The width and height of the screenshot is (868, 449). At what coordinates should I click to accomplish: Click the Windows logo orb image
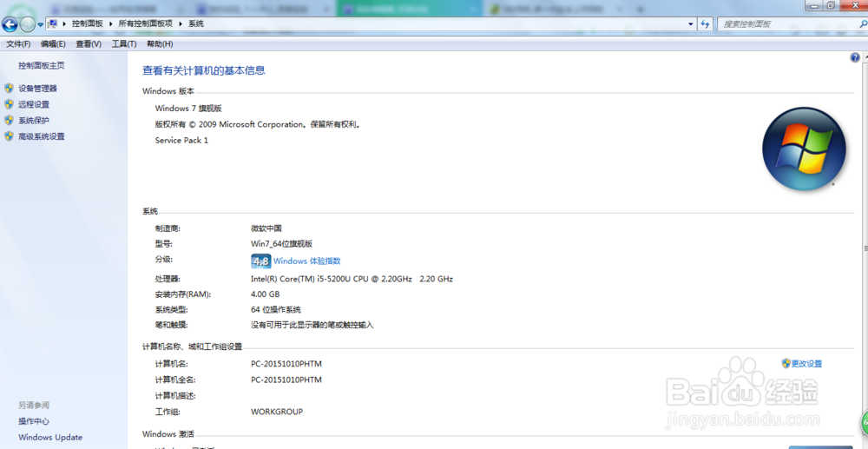(x=804, y=149)
